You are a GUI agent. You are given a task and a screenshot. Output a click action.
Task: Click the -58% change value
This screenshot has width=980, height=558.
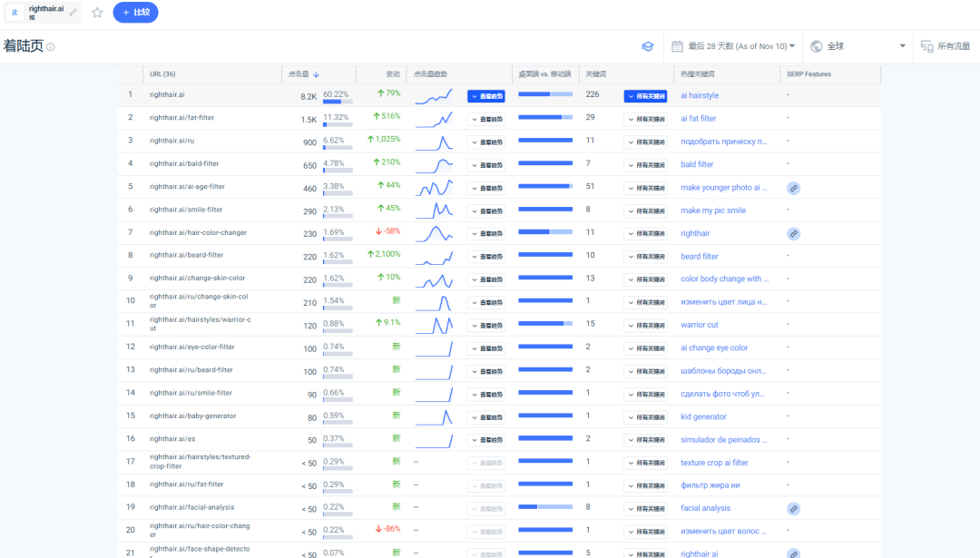(x=391, y=231)
